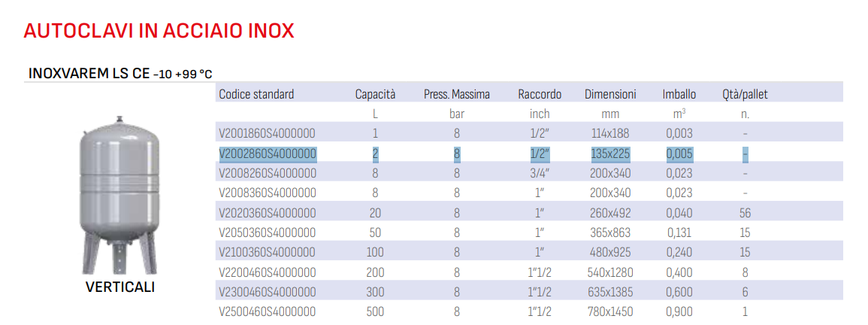Click the "mm" unit label
This screenshot has width=868, height=325.
(610, 114)
